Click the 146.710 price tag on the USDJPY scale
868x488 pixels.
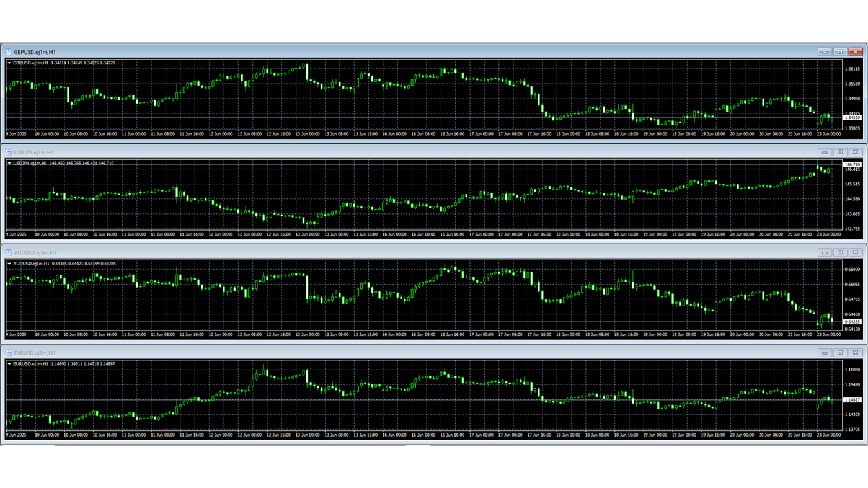tap(852, 164)
